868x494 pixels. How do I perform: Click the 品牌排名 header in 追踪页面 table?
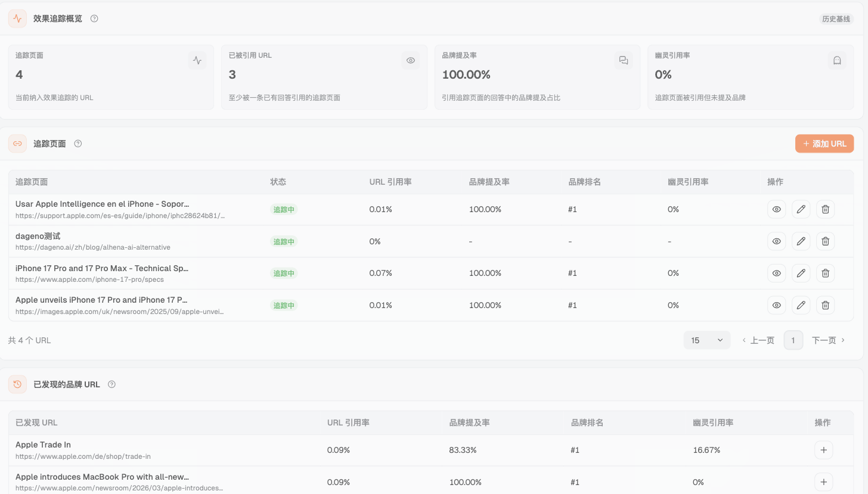point(585,182)
